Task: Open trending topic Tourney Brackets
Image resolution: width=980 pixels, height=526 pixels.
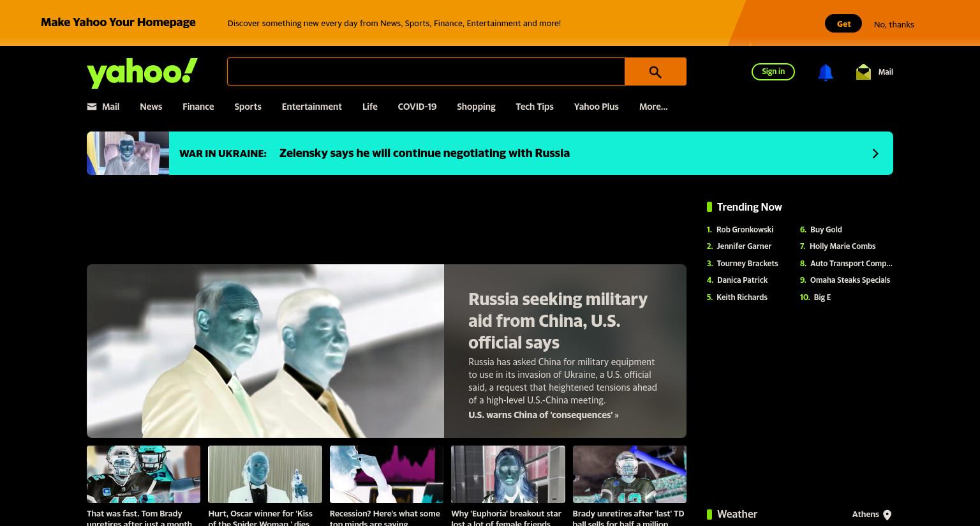Action: pyautogui.click(x=747, y=264)
